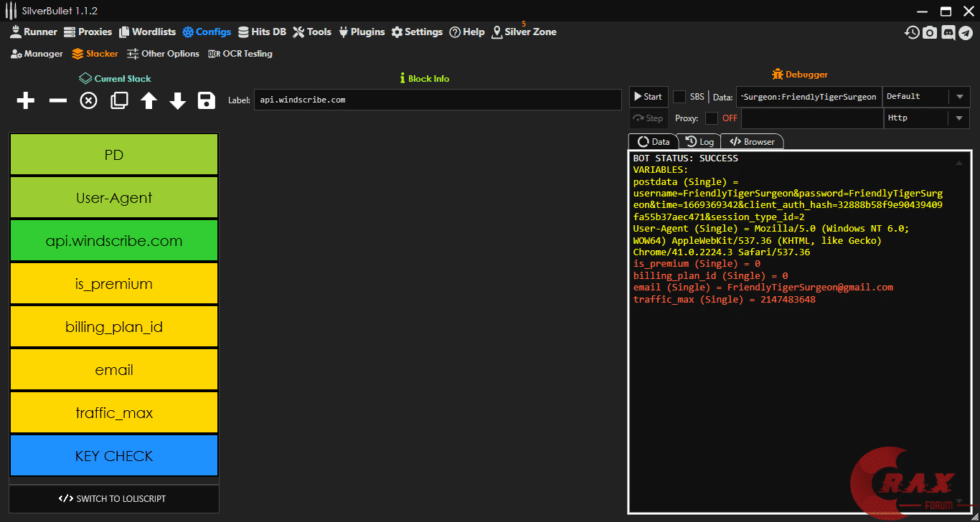The width and height of the screenshot is (980, 522).
Task: Move the block up with the up arrow
Action: coord(149,100)
